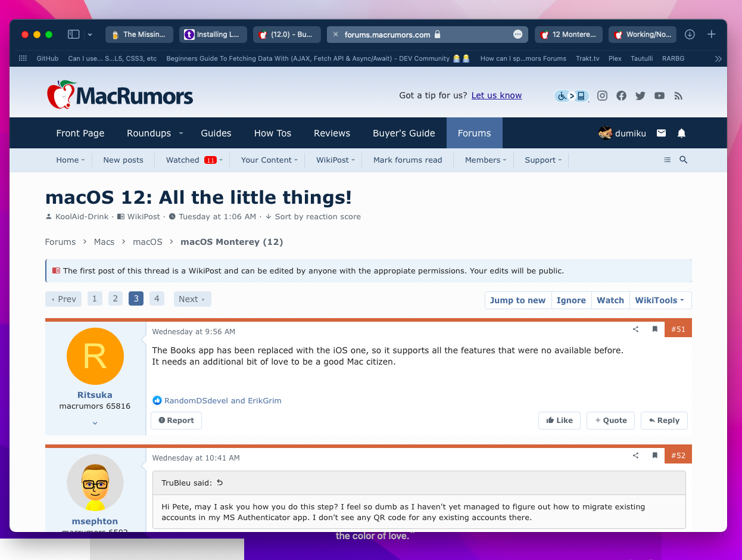Image resolution: width=742 pixels, height=560 pixels.
Task: Open the alerts bell icon
Action: (682, 133)
